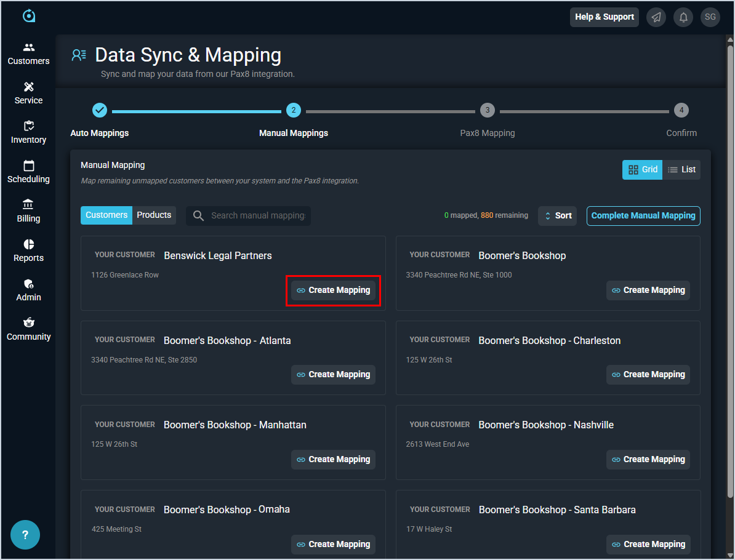The image size is (735, 560).
Task: Click the notifications bell icon
Action: click(x=683, y=17)
